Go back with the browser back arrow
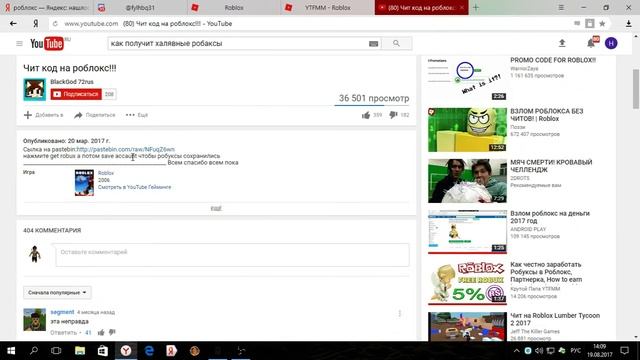 tap(13, 24)
